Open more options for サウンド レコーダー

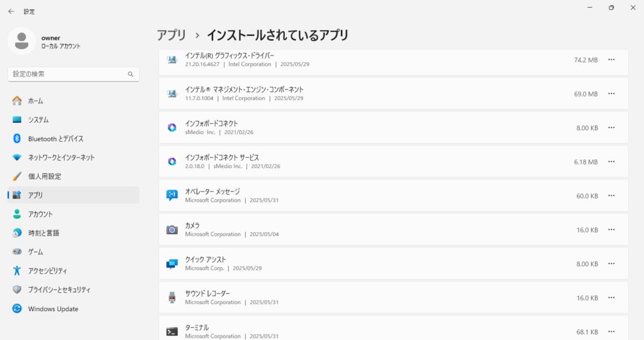pyautogui.click(x=611, y=298)
